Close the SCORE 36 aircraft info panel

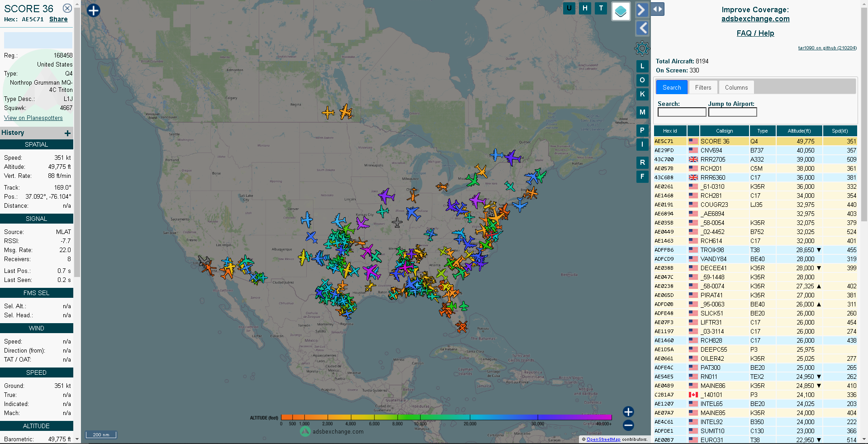tap(67, 8)
